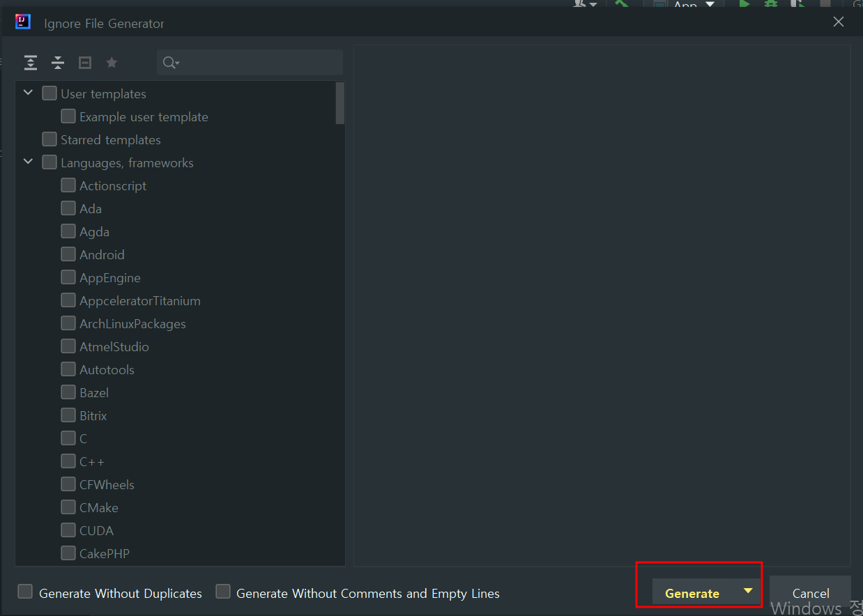Click the star icon for starred templates
The height and width of the screenshot is (616, 863).
[x=112, y=63]
